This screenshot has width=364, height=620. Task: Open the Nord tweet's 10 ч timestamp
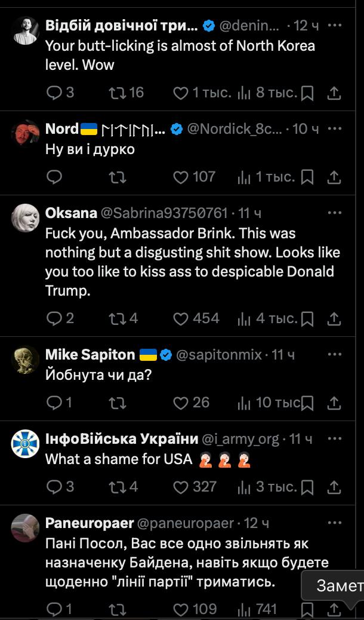click(306, 129)
